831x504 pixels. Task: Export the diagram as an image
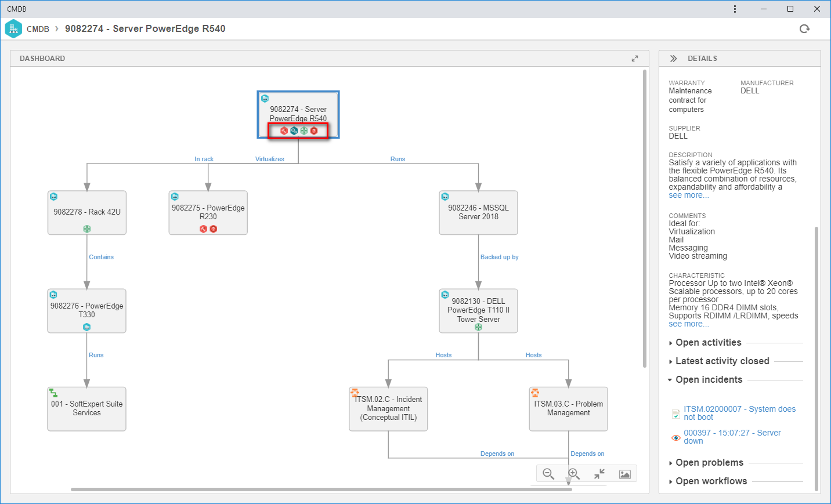[625, 474]
